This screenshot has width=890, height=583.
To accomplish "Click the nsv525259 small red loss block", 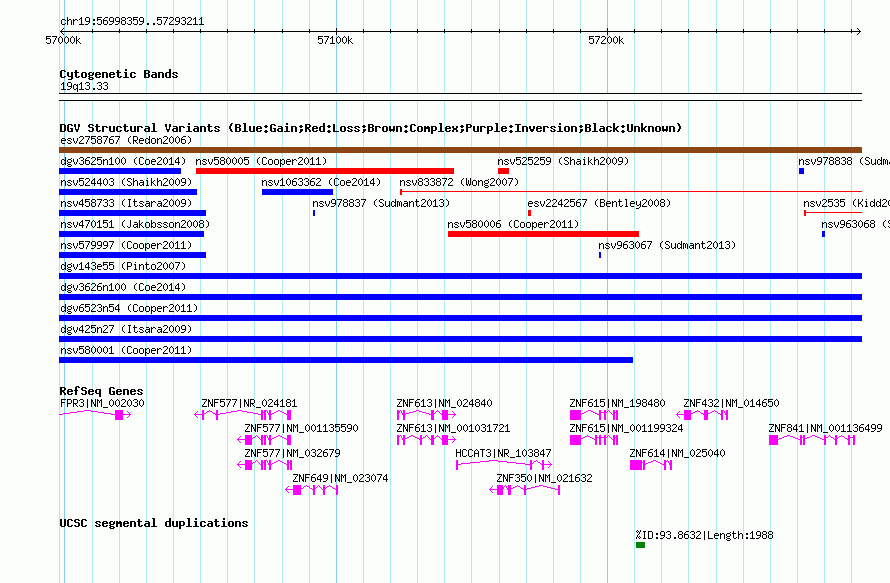I will pyautogui.click(x=503, y=171).
